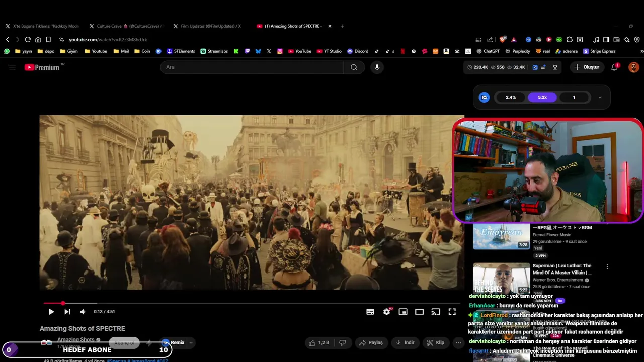Viewport: 644px width, 362px height.
Task: Enter fullscreen mode
Action: click(x=452, y=312)
